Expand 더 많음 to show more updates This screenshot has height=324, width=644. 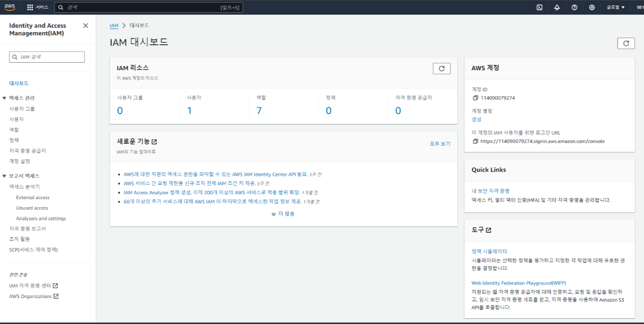pos(283,214)
